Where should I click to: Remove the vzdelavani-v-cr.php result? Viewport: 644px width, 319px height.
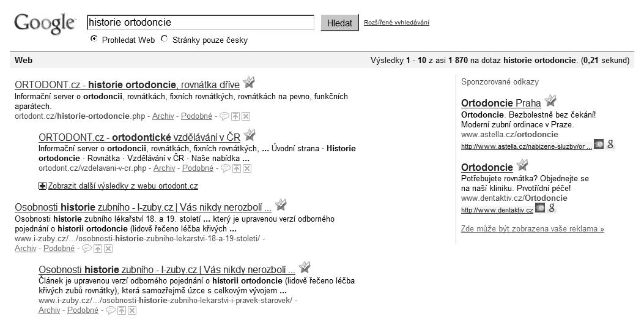point(247,168)
